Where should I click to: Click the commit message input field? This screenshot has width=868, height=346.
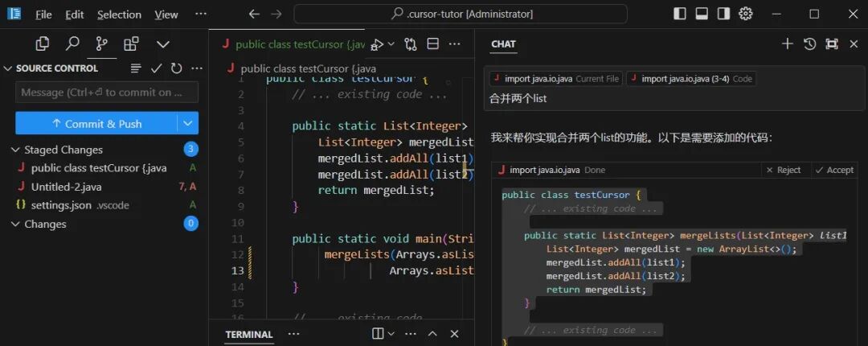pos(107,92)
